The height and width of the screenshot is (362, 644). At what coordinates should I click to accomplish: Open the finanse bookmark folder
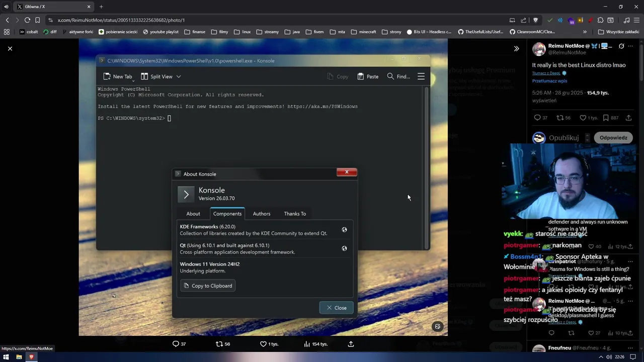pos(195,32)
